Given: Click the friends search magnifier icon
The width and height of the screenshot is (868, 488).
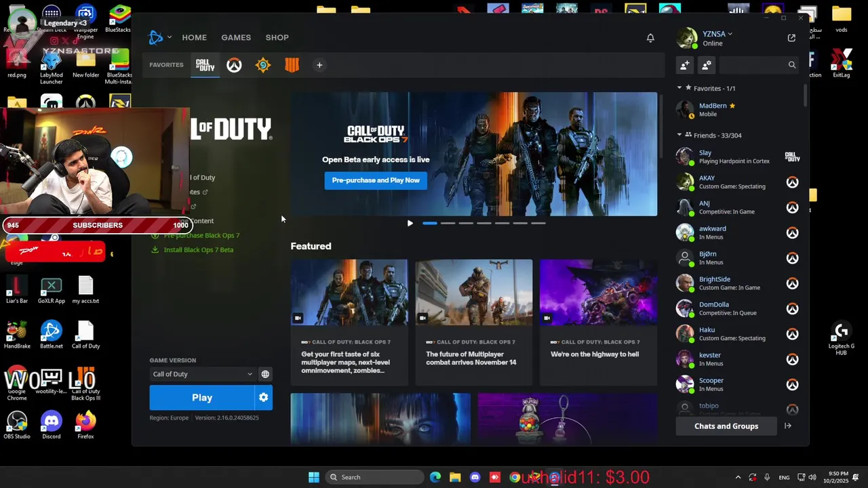Looking at the screenshot, I should tap(792, 65).
